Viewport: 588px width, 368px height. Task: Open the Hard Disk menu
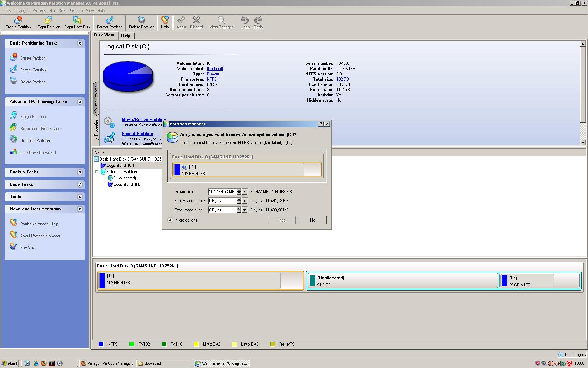pos(57,11)
